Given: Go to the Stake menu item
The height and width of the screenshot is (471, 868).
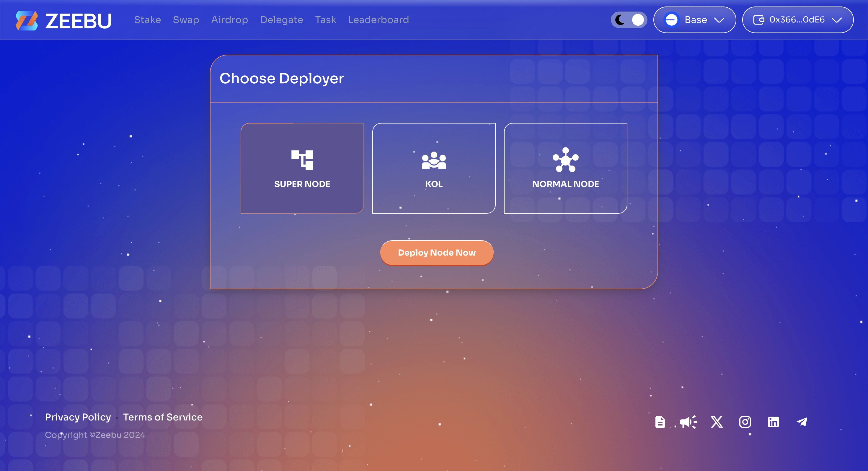Looking at the screenshot, I should point(147,20).
